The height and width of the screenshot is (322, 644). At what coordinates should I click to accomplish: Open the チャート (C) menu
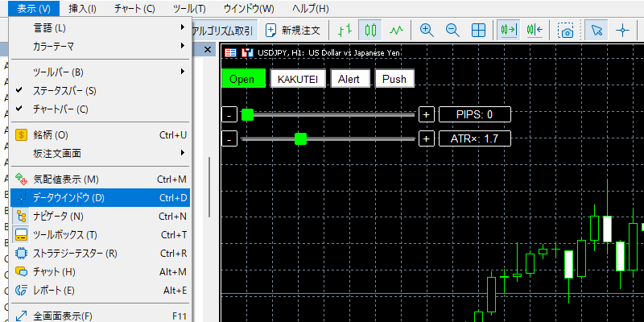pos(134,9)
